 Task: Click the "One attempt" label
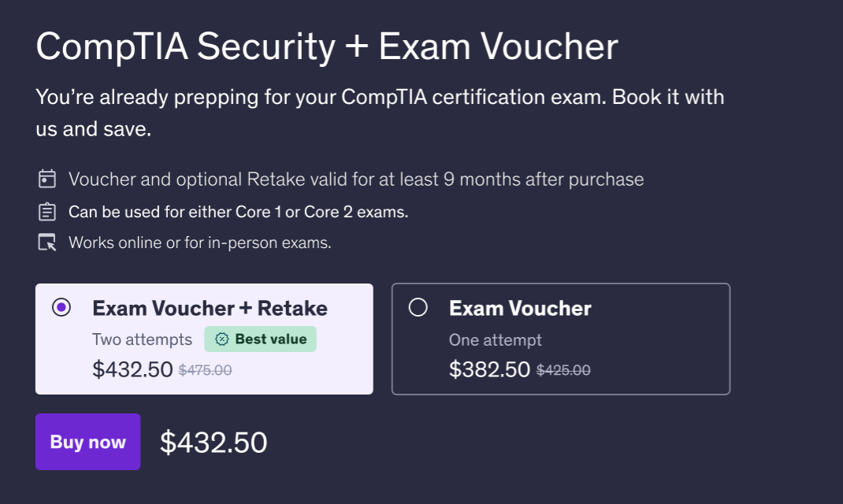point(495,340)
